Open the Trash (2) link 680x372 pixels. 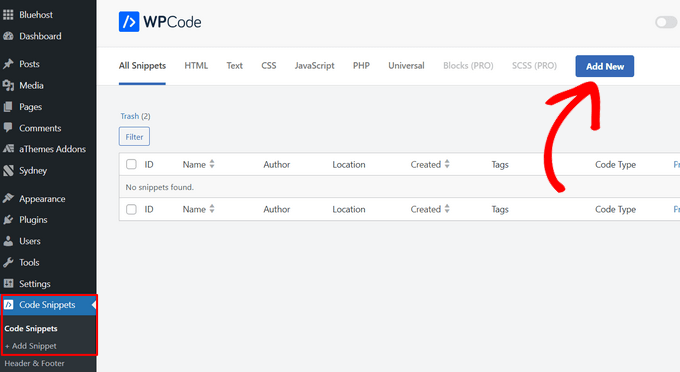click(x=135, y=116)
